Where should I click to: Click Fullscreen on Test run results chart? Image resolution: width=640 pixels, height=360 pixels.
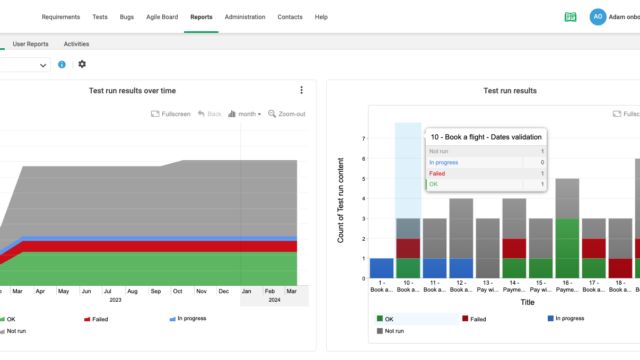pos(626,114)
